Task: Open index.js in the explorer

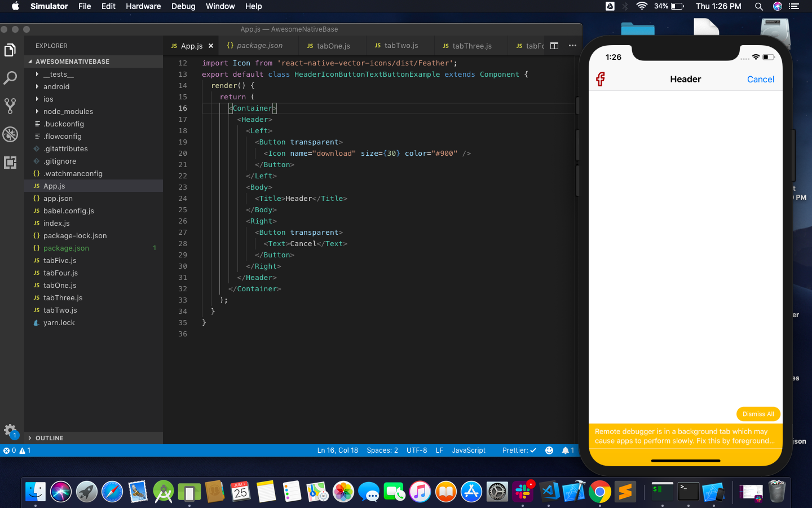Action: point(94,223)
